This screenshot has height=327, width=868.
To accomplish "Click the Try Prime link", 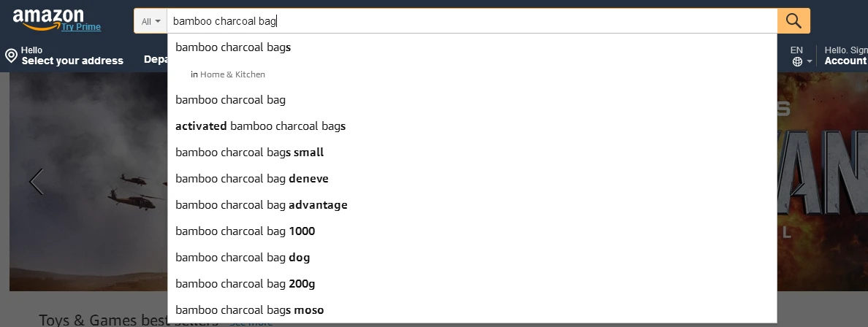I will pyautogui.click(x=81, y=26).
